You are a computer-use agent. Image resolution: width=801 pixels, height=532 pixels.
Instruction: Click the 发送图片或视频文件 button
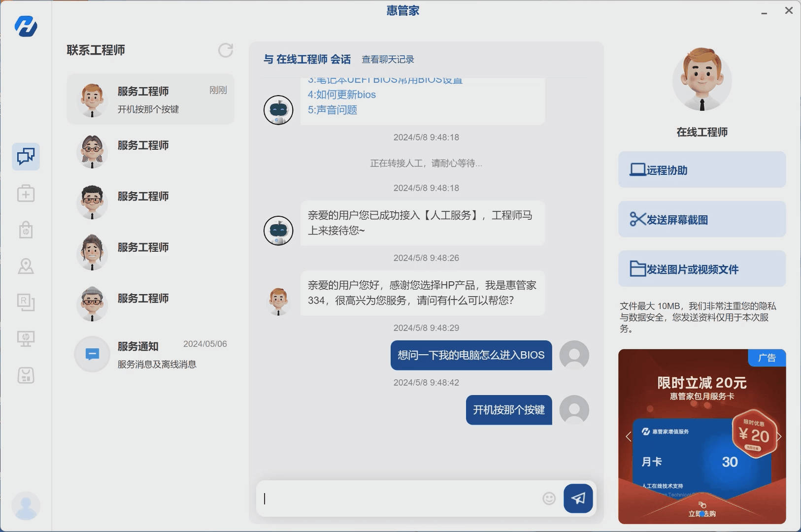click(x=702, y=268)
